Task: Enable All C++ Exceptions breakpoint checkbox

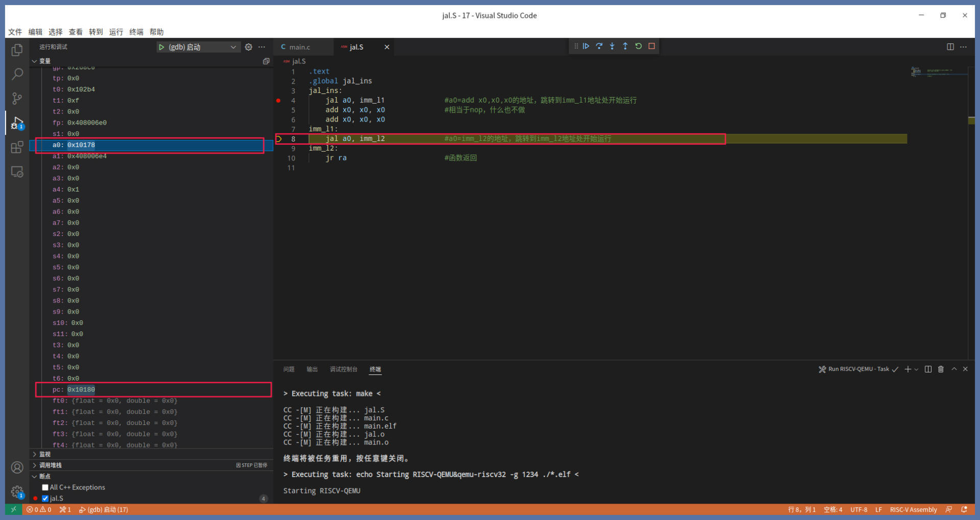Action: pos(45,487)
